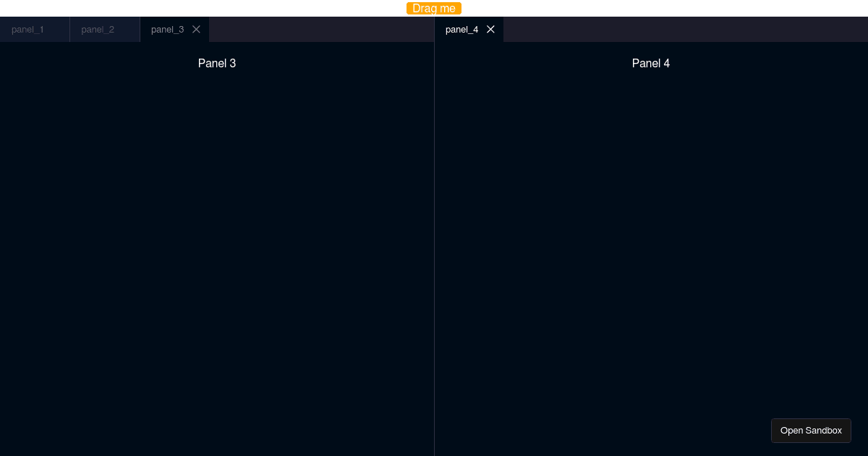The width and height of the screenshot is (868, 456).
Task: Click the inactive panel_1 tab label
Action: [x=27, y=30]
